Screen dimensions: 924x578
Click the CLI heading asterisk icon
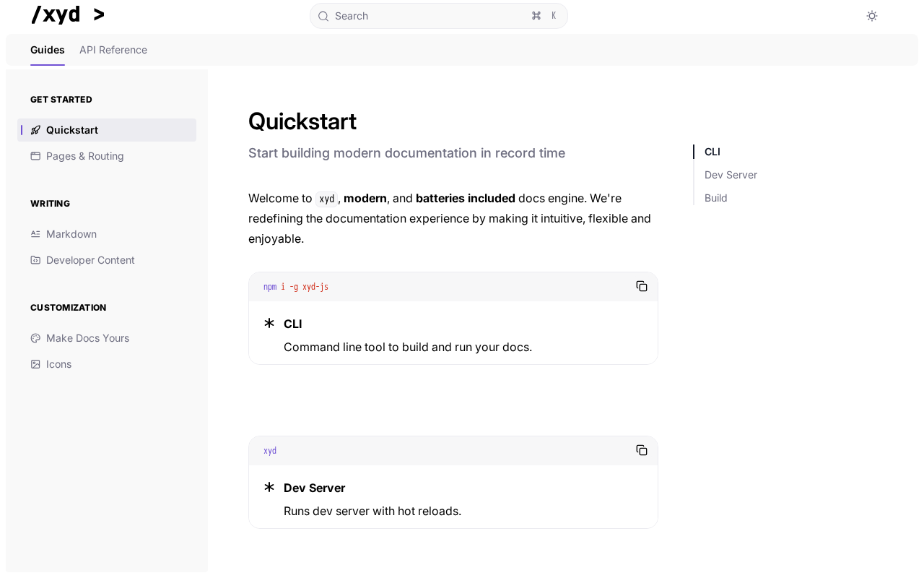tap(269, 323)
